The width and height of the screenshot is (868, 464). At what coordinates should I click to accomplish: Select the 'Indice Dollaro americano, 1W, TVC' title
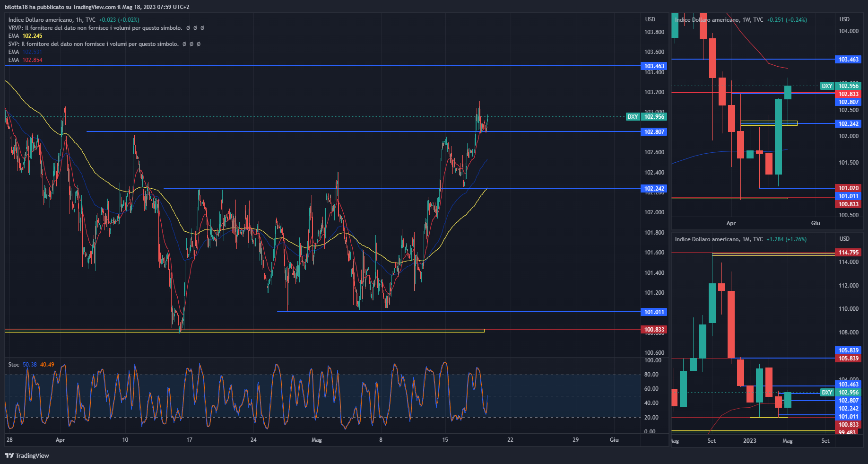coord(719,20)
